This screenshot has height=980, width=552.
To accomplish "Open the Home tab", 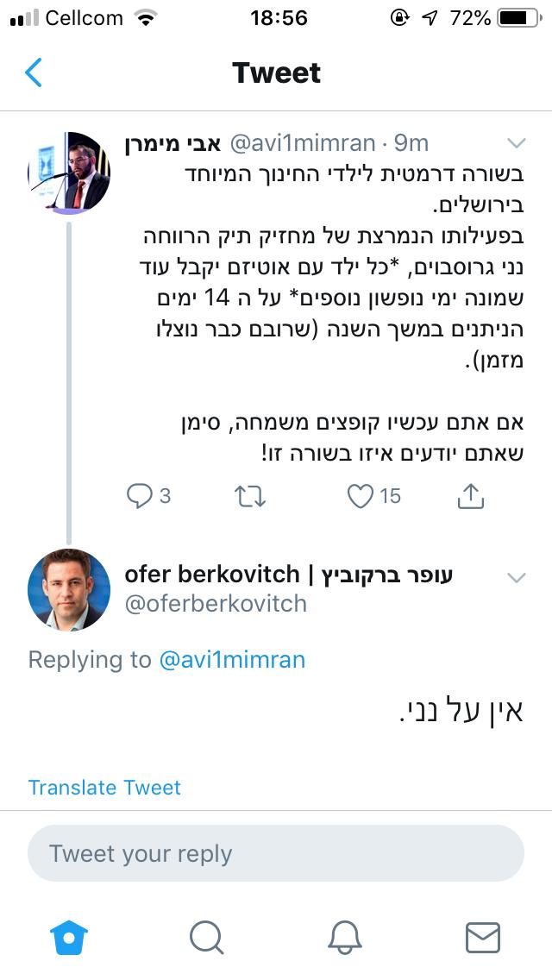I will pyautogui.click(x=70, y=937).
